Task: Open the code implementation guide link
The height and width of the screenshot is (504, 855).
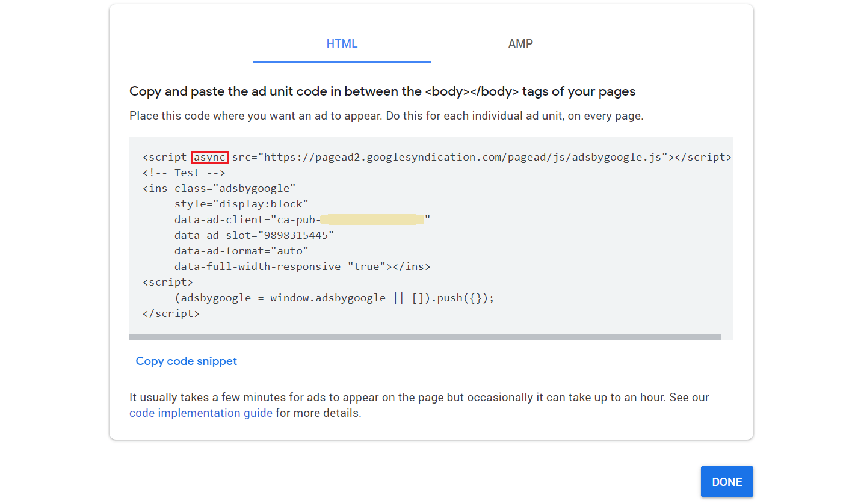Action: click(x=200, y=413)
